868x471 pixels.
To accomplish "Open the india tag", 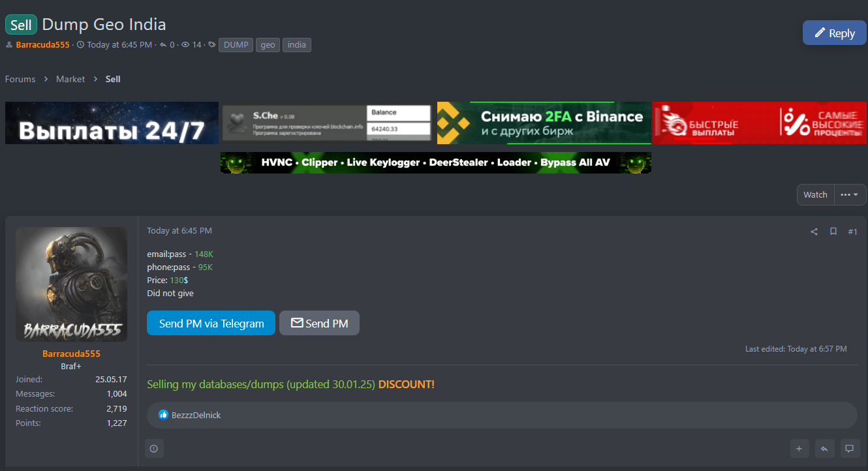I will pyautogui.click(x=296, y=45).
